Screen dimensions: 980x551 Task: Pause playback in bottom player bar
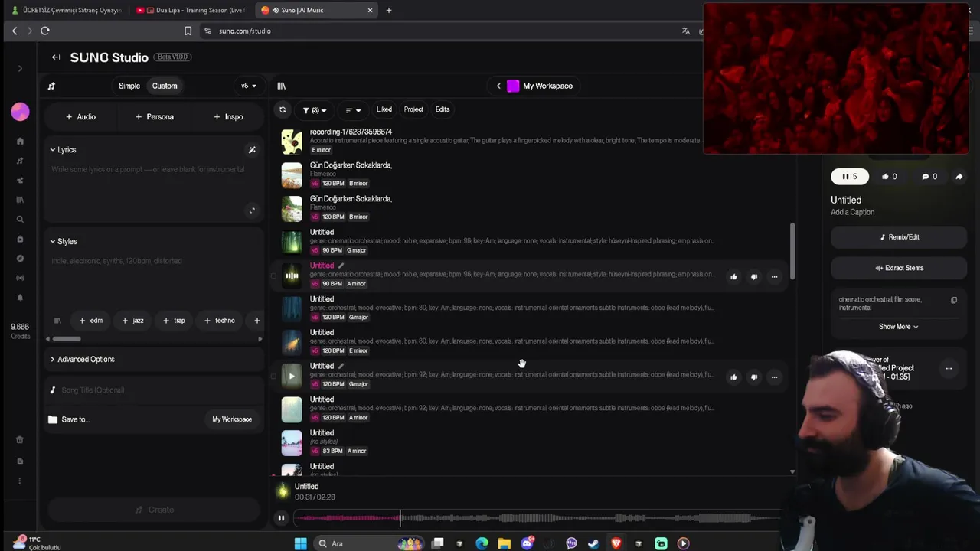click(281, 518)
